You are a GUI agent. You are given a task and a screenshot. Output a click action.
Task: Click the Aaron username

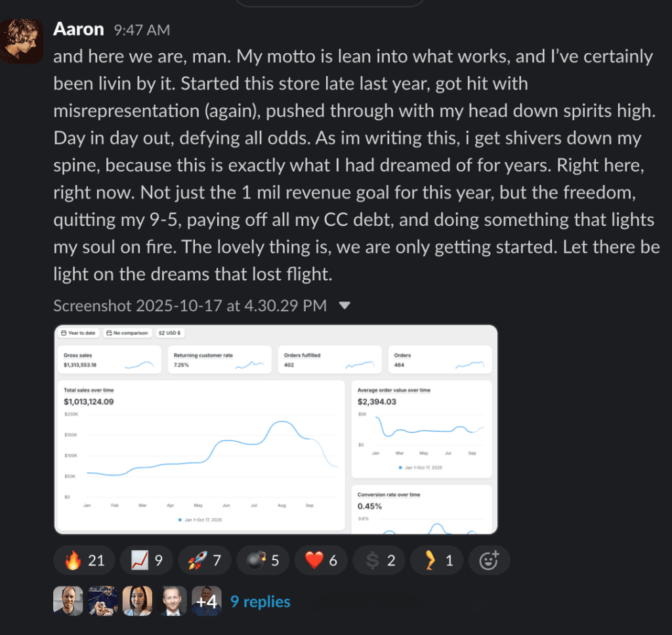78,30
